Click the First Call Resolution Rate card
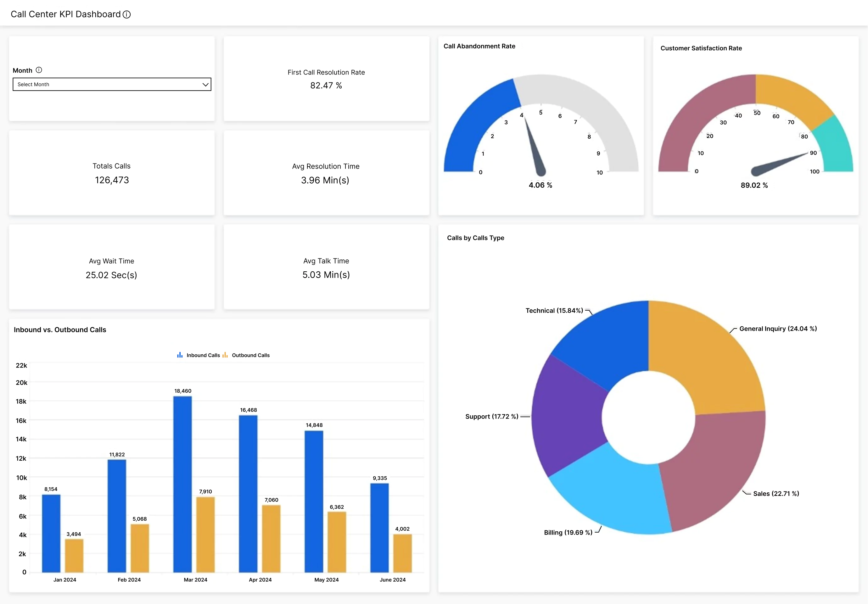Screen dimensions: 868x604 [326, 79]
